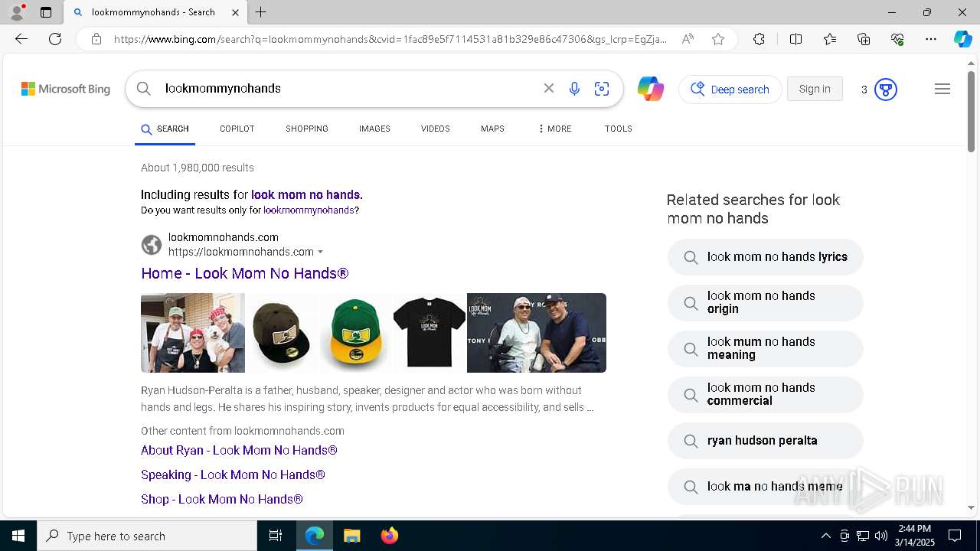Launch Firefox from taskbar

point(390,536)
